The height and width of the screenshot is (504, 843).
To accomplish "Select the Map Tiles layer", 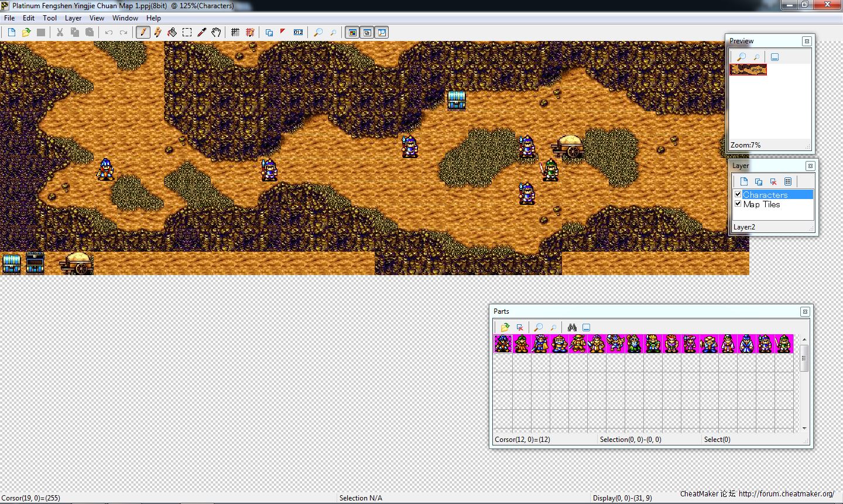I will (x=762, y=204).
